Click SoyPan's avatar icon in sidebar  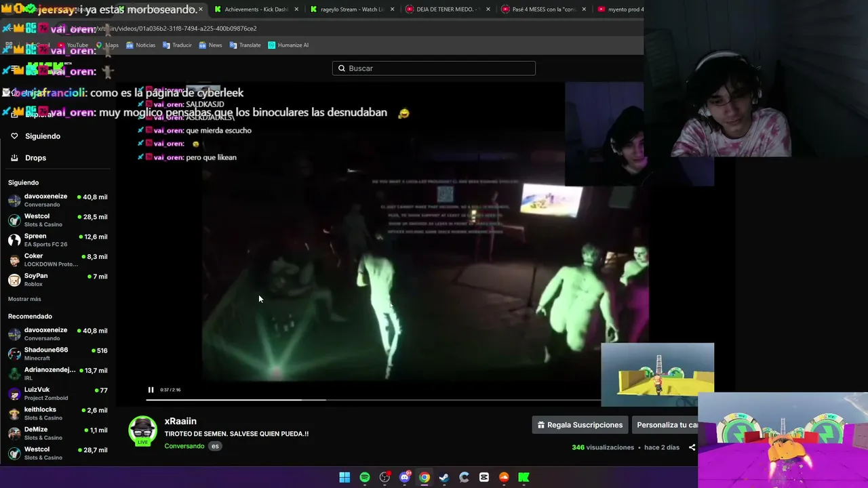pos(14,279)
